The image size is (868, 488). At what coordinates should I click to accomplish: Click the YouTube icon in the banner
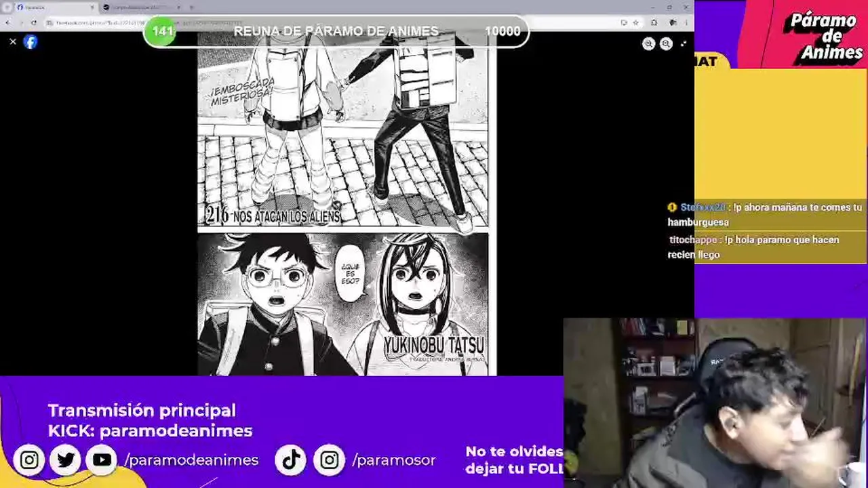point(102,460)
